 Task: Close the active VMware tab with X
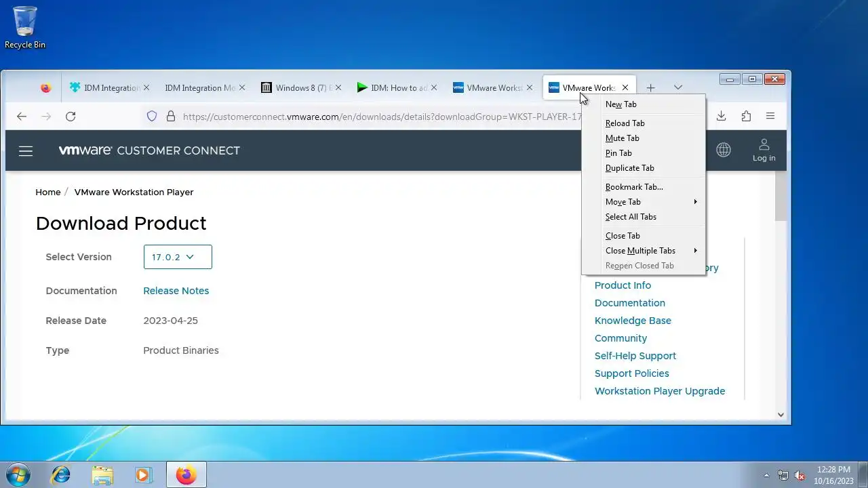click(625, 88)
